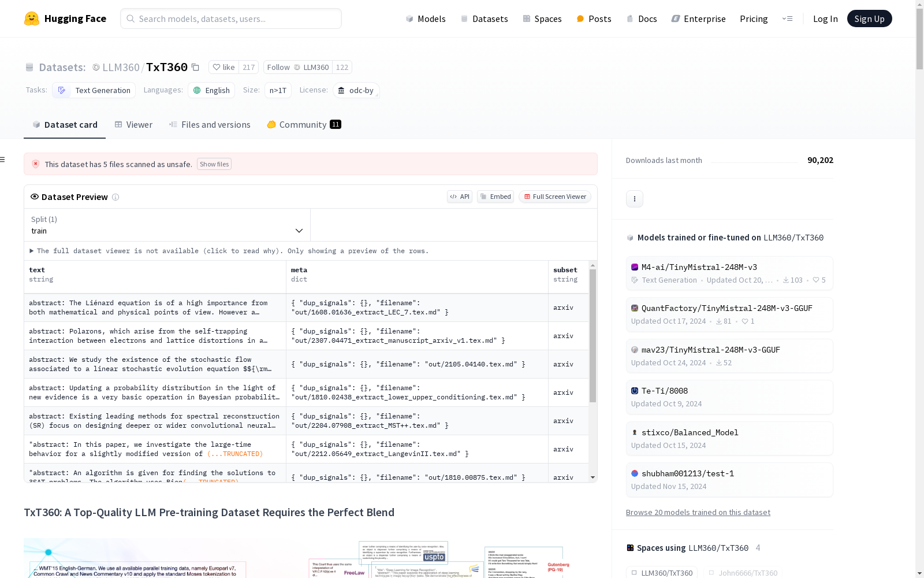Click the MST++.tex.md meta cell
The height and width of the screenshot is (578, 924).
tap(417, 421)
